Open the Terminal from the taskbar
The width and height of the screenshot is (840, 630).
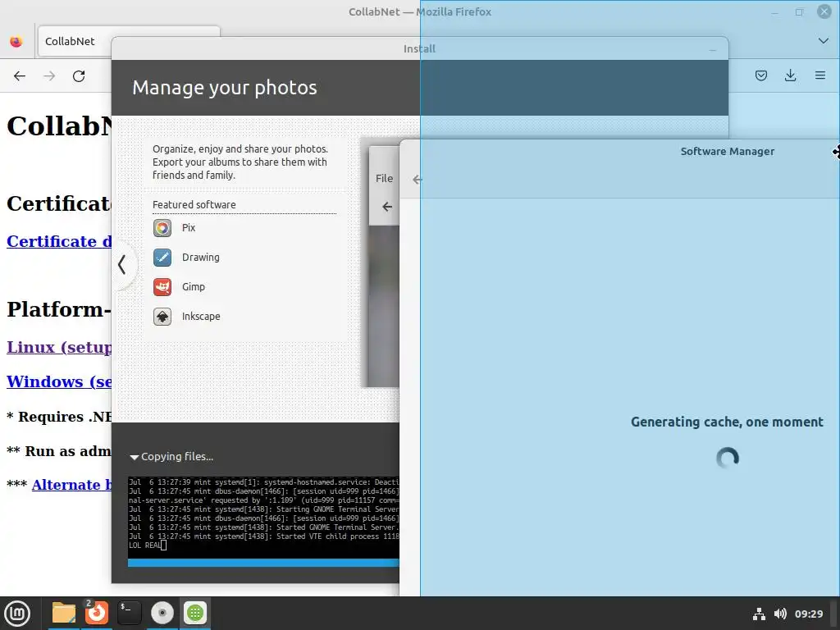click(x=129, y=613)
